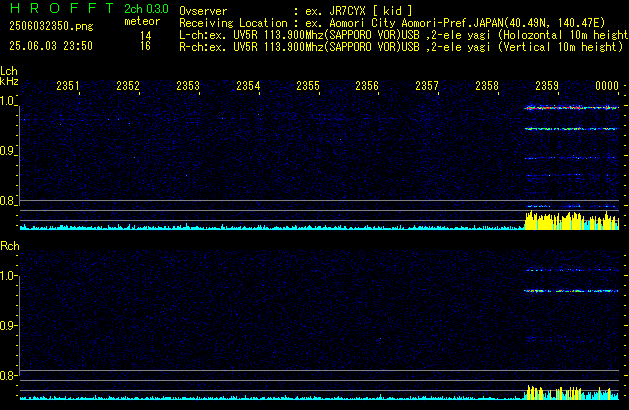This screenshot has width=629, height=410.
Task: Click time marker 2359
Action: [547, 86]
